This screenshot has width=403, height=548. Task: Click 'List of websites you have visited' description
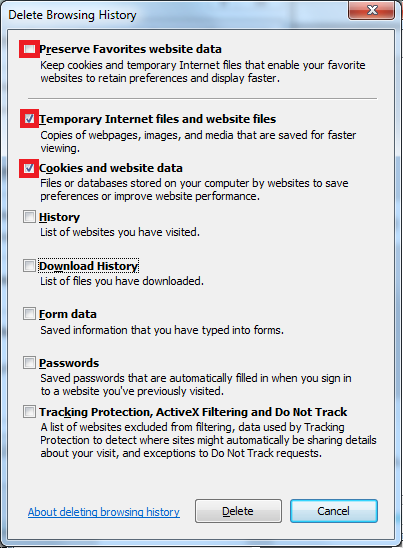coord(120,232)
